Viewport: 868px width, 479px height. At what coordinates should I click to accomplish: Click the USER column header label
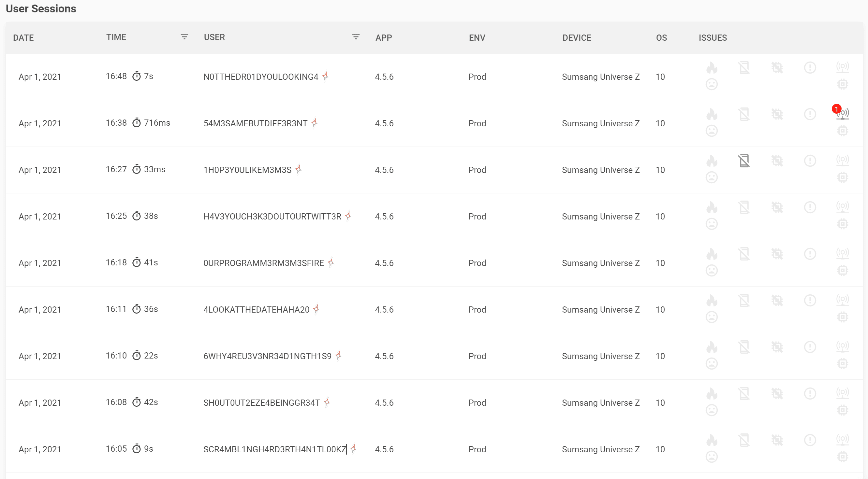click(214, 37)
